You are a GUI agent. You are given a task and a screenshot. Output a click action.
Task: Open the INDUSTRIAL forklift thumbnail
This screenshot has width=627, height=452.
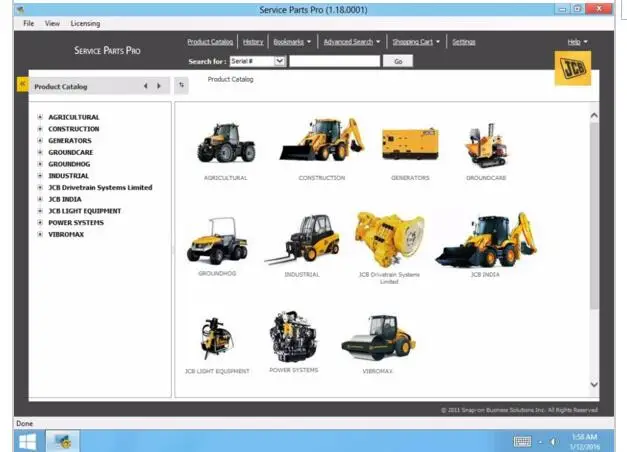coord(302,240)
